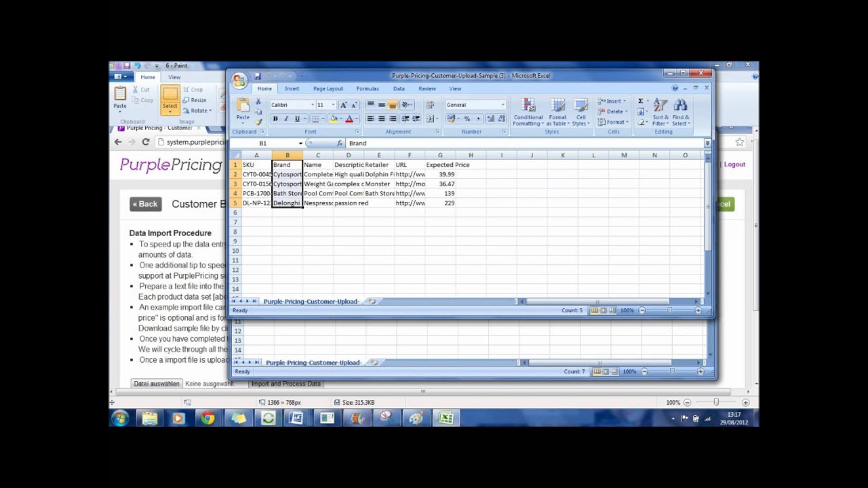This screenshot has height=488, width=868.
Task: Click Datei auswählen file button
Action: tap(157, 384)
